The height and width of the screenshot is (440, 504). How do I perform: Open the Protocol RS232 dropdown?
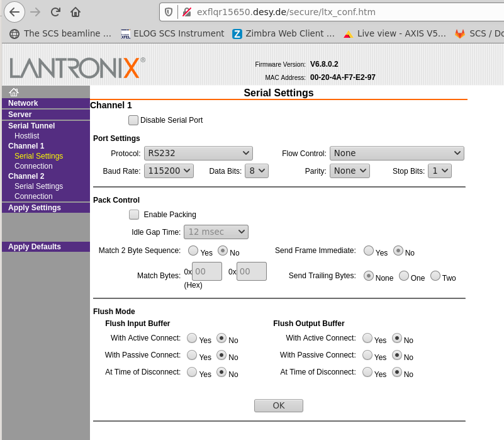(198, 153)
